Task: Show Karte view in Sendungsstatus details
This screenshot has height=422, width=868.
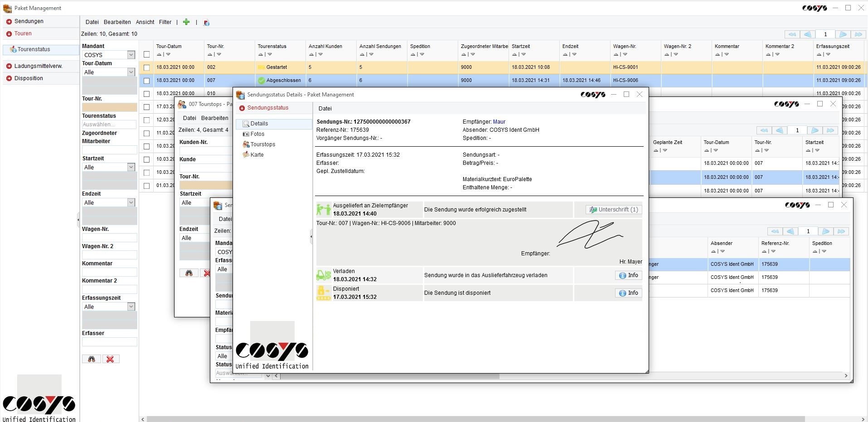Action: (257, 155)
